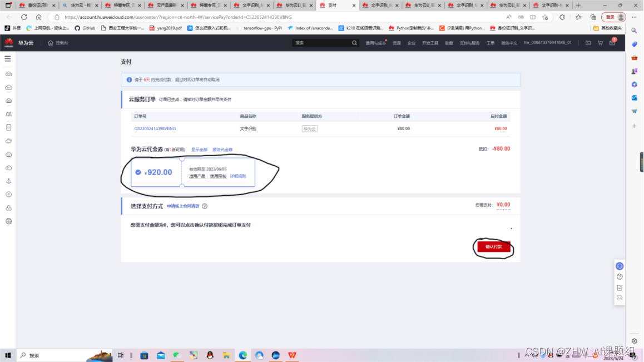Click the header search box
Image resolution: width=644 pixels, height=362 pixels.
point(321,43)
